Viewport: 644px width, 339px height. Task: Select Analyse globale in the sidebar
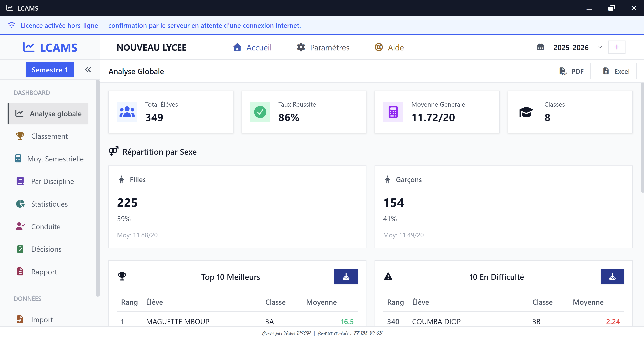coord(48,114)
